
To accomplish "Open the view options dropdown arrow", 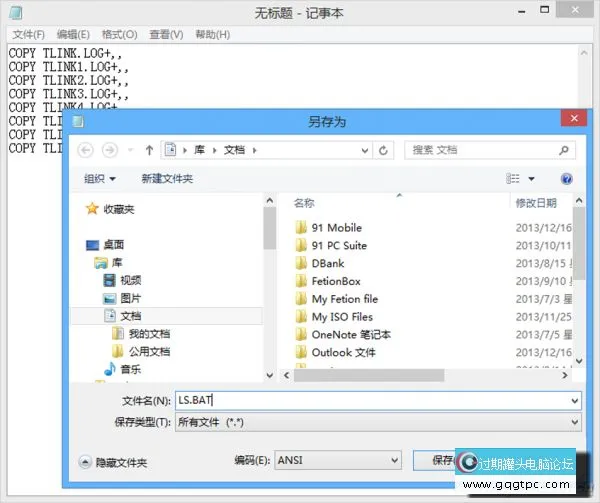I will pos(532,179).
